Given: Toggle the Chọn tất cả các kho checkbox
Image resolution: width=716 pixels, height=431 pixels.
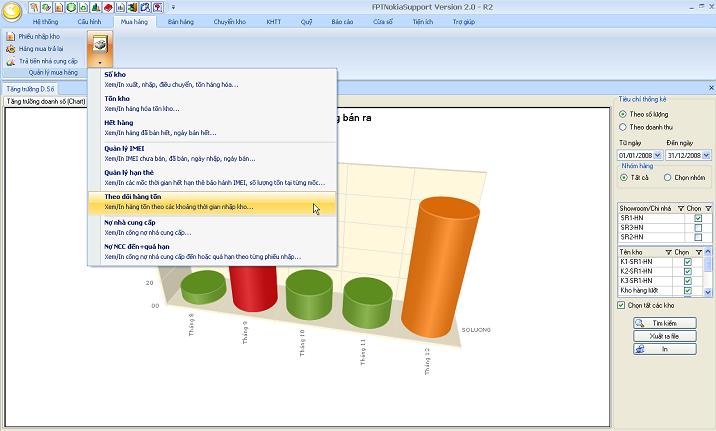Looking at the screenshot, I should click(x=621, y=305).
